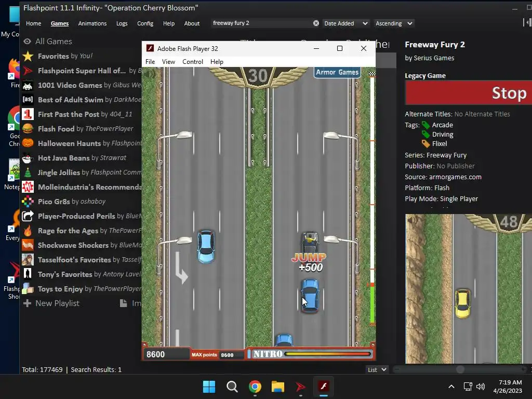Click the taskbar clock and date
532x399 pixels.
tap(508, 387)
